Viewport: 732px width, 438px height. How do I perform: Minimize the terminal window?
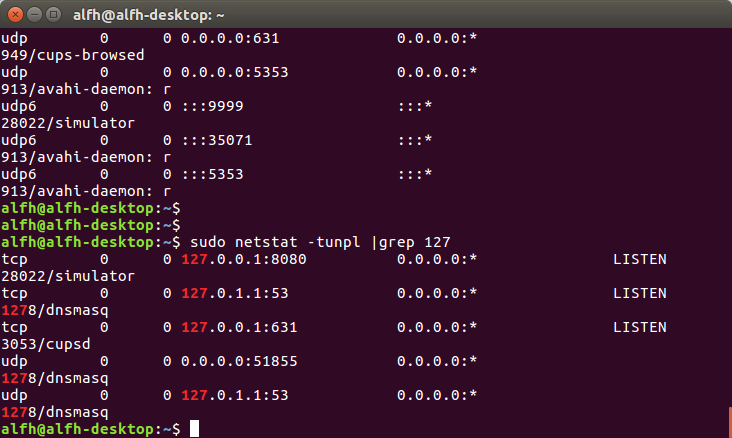click(35, 15)
